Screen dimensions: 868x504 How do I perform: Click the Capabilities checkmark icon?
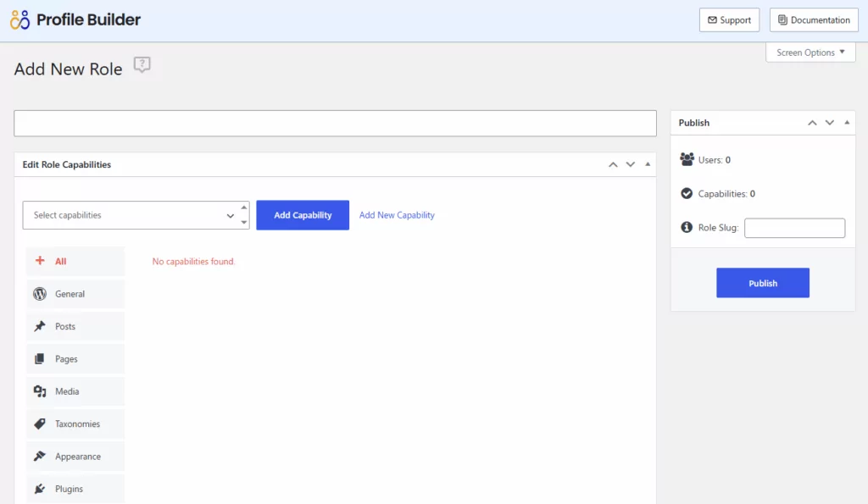click(x=687, y=193)
